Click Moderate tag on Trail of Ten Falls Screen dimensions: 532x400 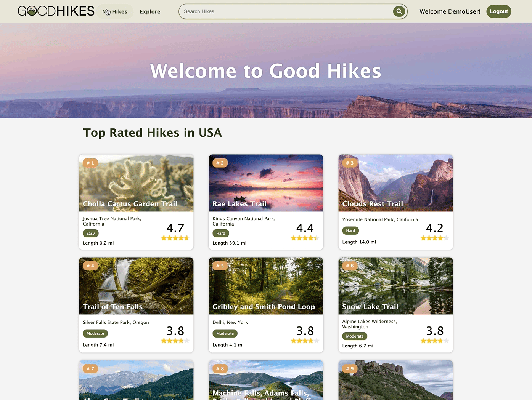95,333
